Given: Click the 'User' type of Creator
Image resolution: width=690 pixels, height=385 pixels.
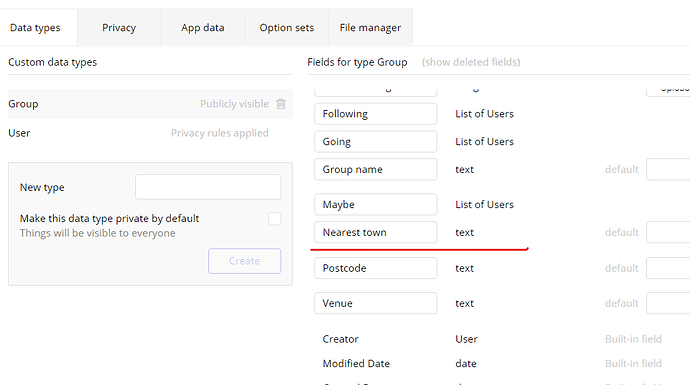Looking at the screenshot, I should pyautogui.click(x=466, y=339).
